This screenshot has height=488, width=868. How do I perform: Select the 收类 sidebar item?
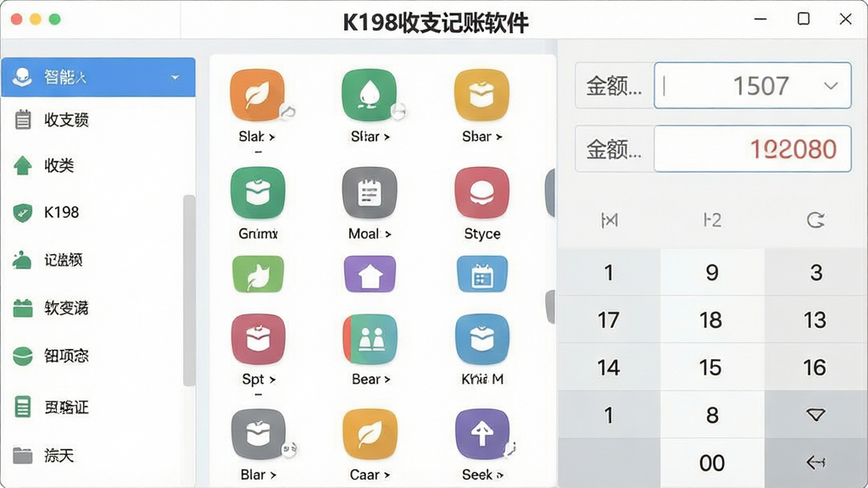point(98,165)
